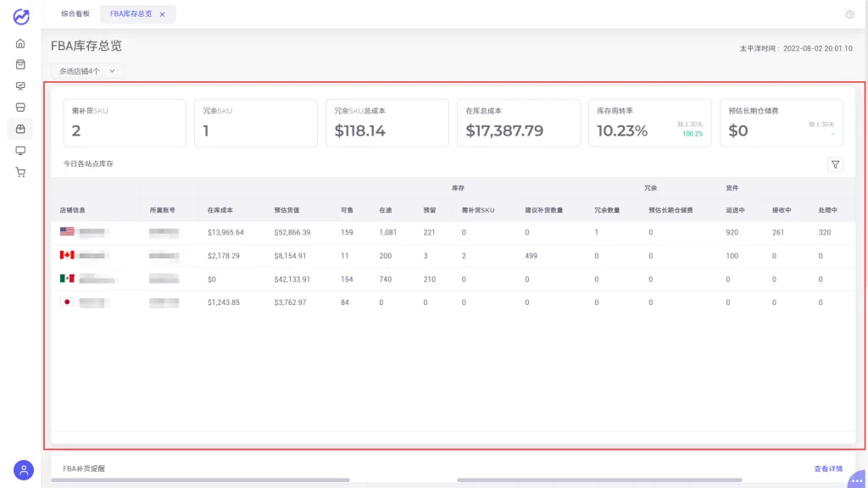The height and width of the screenshot is (488, 868).
Task: Open the shopping cart sidebar icon
Action: tap(20, 172)
